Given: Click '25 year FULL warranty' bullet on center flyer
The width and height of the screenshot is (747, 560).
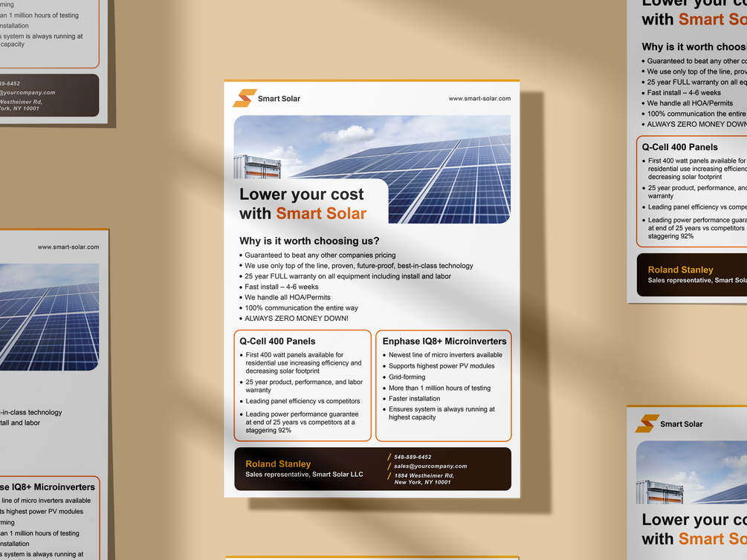Looking at the screenshot, I should [348, 276].
